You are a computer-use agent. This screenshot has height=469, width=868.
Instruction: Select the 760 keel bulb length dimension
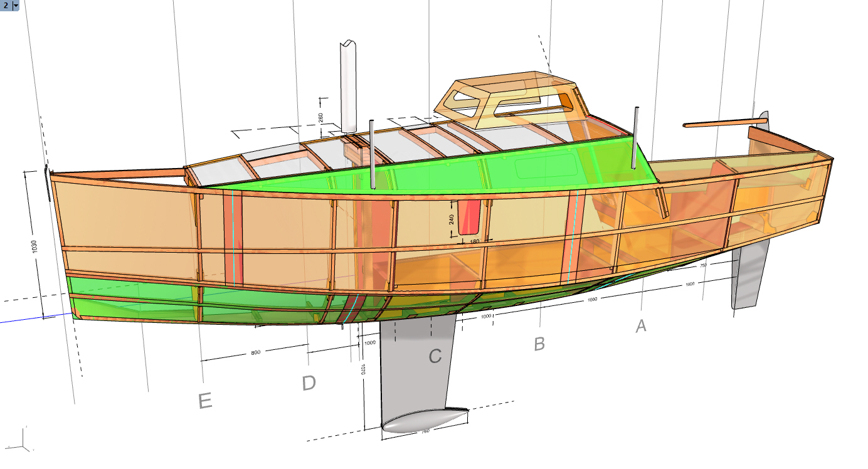(x=425, y=431)
